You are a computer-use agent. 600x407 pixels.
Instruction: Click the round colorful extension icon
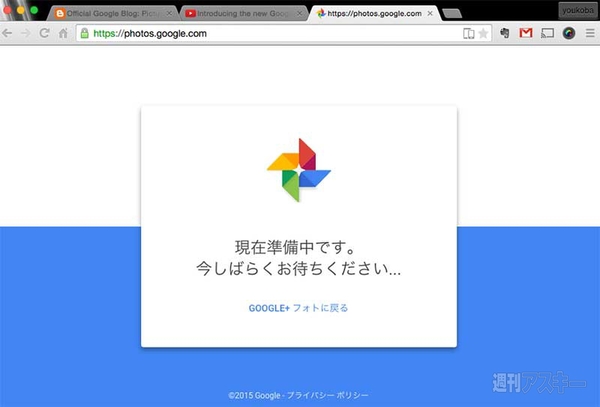pos(569,33)
